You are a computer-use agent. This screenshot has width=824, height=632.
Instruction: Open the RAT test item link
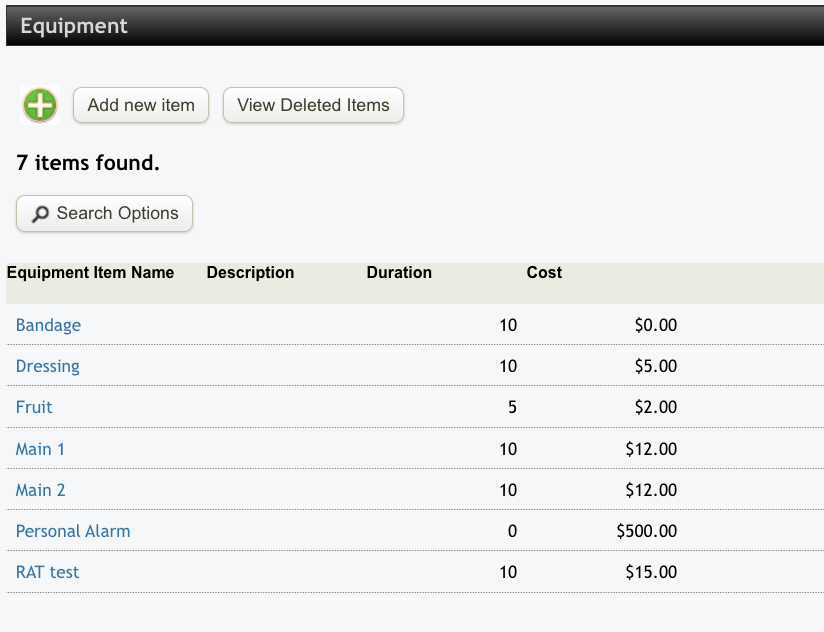47,572
